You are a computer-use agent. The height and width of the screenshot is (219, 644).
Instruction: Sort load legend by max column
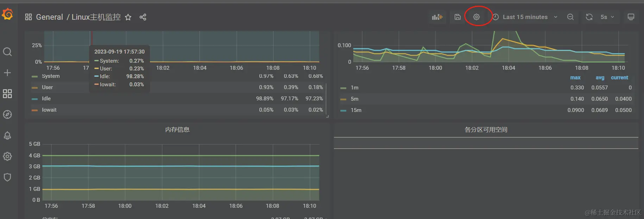click(575, 77)
